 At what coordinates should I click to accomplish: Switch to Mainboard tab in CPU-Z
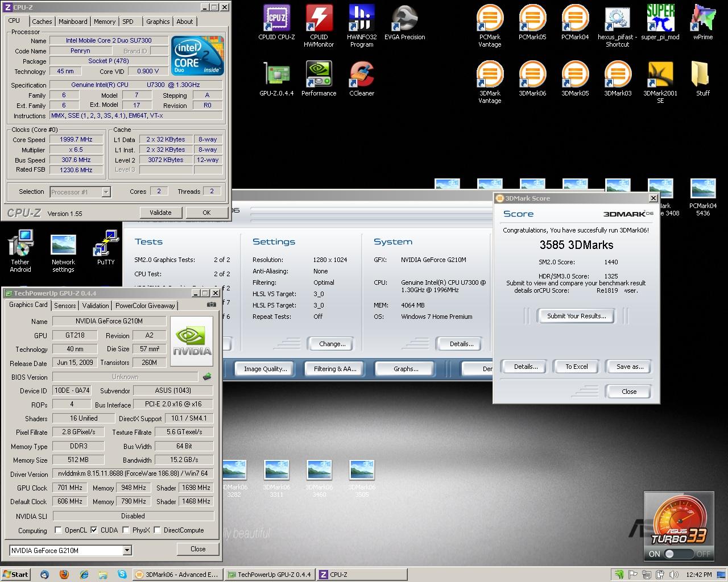(73, 22)
